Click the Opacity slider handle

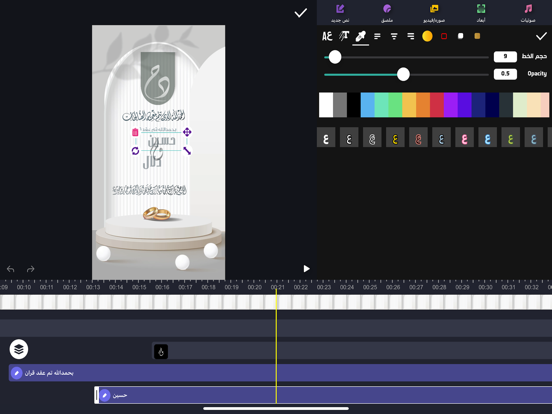pyautogui.click(x=403, y=74)
